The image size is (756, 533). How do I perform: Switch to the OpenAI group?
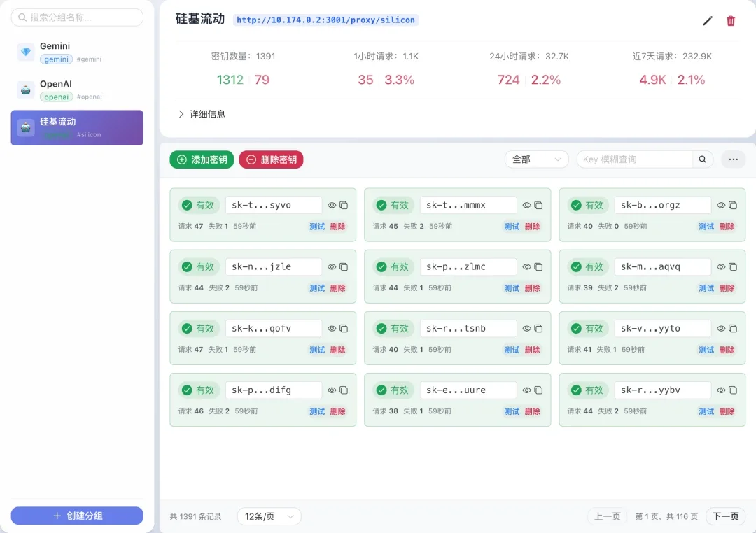coord(77,89)
